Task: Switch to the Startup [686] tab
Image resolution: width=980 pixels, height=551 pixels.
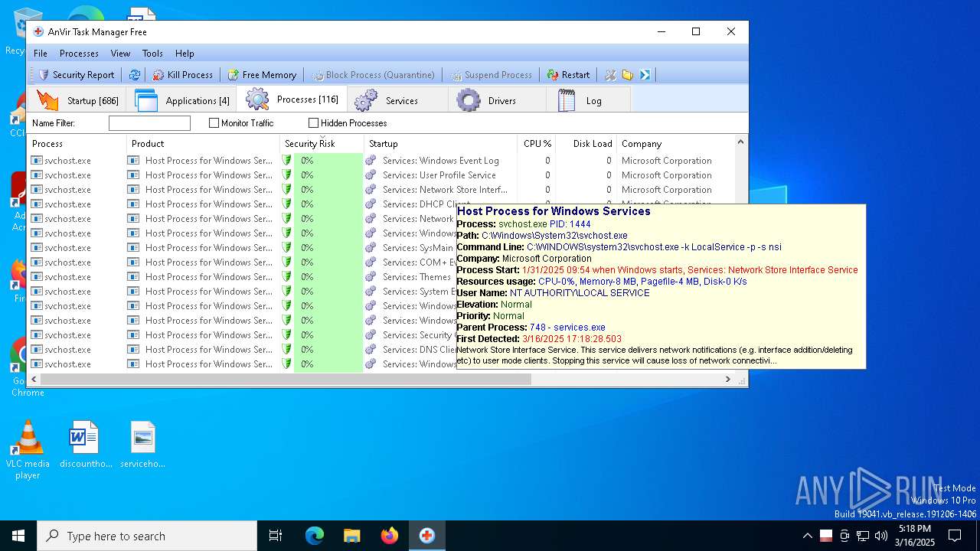Action: click(77, 100)
